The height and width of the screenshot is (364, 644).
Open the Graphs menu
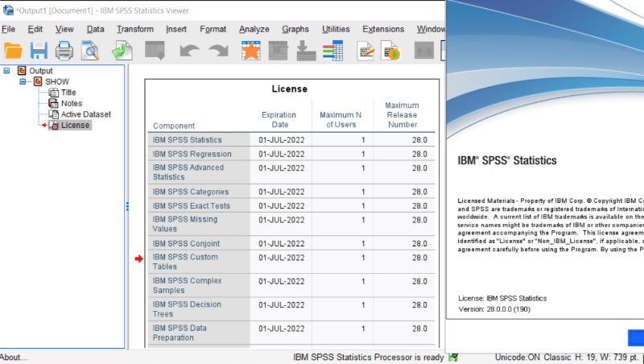pos(295,29)
